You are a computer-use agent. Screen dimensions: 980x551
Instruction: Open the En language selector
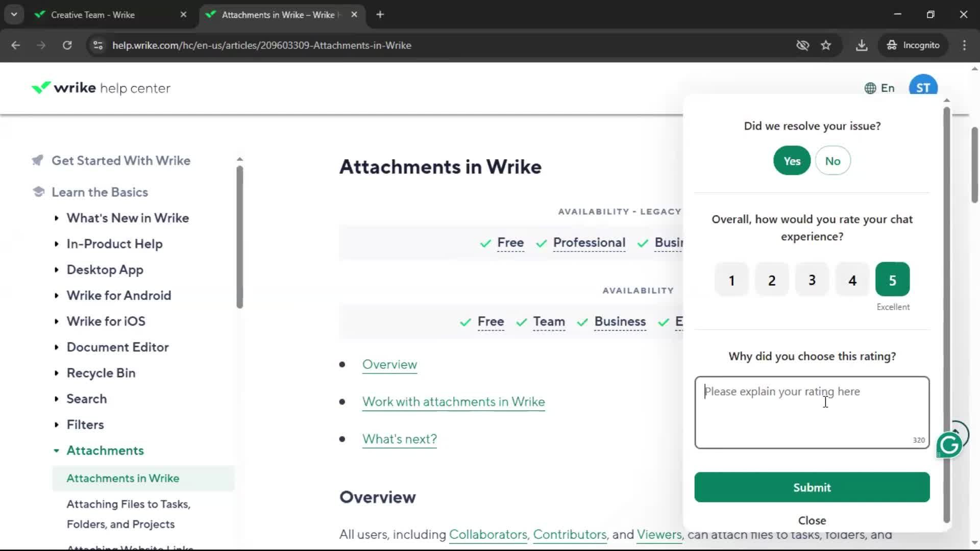pyautogui.click(x=879, y=88)
